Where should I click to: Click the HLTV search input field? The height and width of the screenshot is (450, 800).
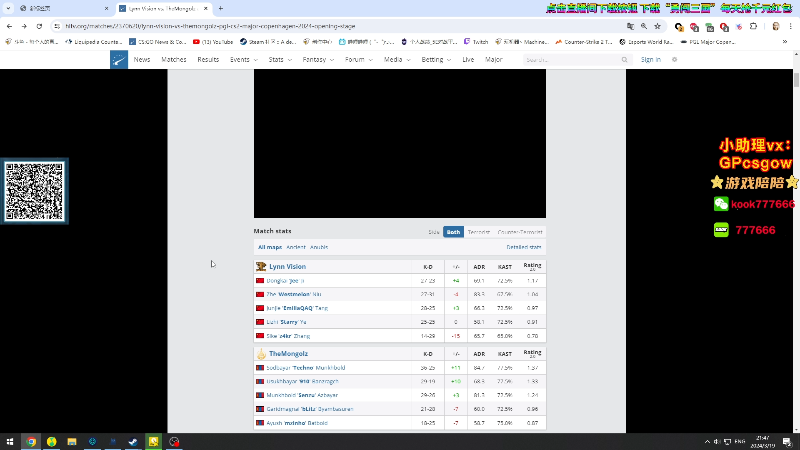571,60
